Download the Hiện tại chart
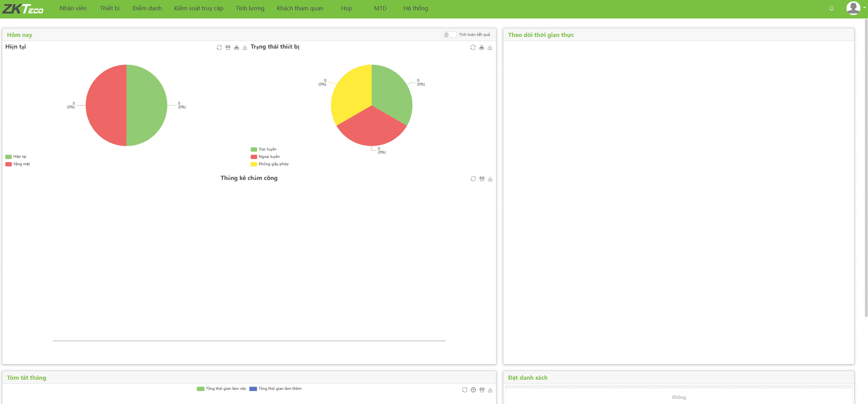Image resolution: width=868 pixels, height=404 pixels. pos(245,48)
